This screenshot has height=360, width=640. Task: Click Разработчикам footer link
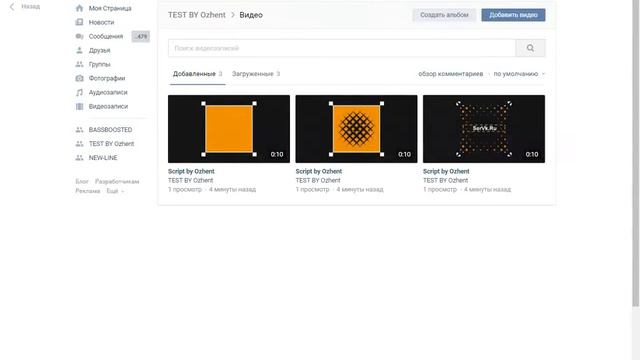pyautogui.click(x=117, y=181)
